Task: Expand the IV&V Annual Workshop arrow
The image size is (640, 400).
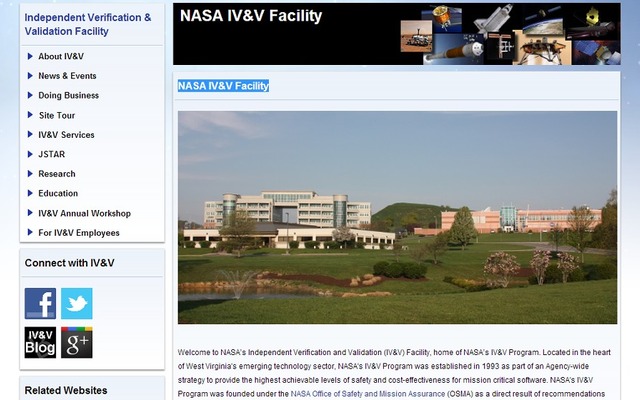Action: tap(30, 213)
